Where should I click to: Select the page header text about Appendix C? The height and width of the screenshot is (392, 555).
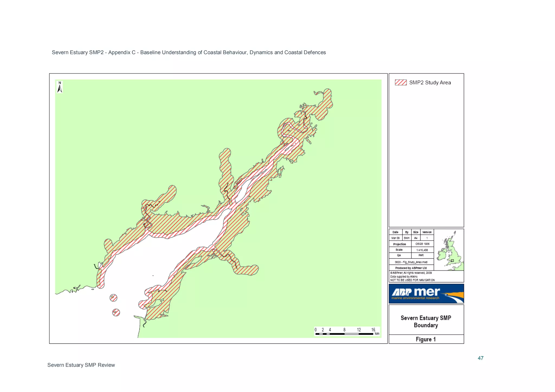pyautogui.click(x=189, y=53)
